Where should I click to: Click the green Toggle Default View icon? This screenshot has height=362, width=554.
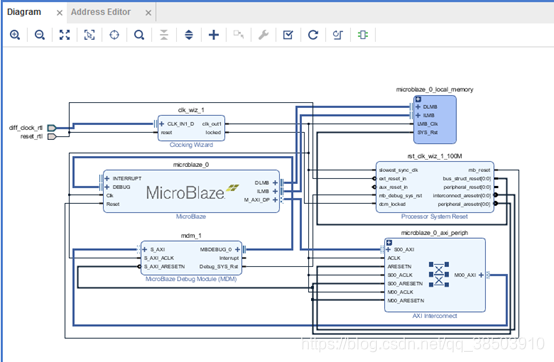tap(363, 35)
